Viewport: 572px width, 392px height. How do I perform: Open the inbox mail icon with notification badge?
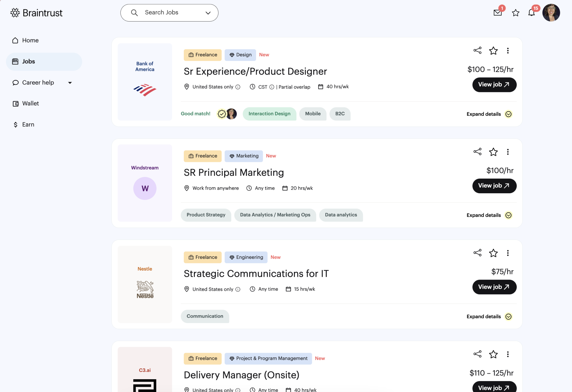(497, 13)
